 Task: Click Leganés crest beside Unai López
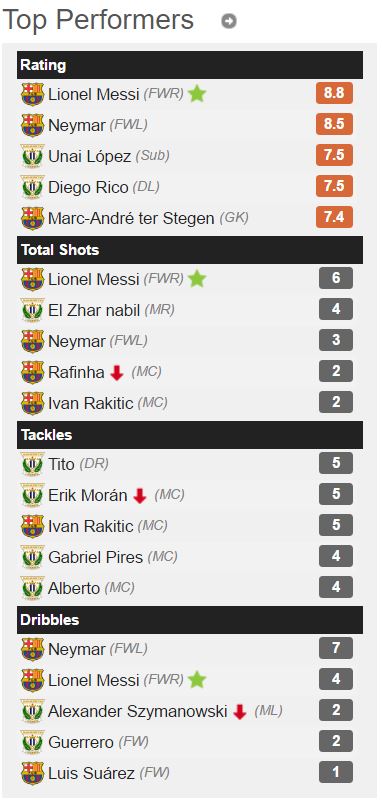point(33,156)
